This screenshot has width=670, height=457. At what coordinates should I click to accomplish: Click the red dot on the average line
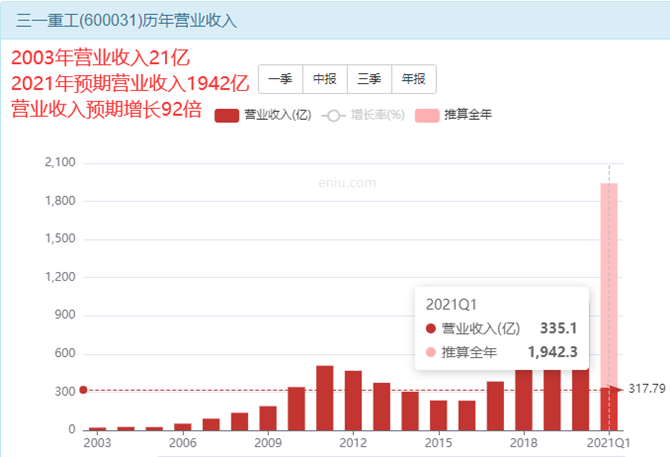pos(83,390)
